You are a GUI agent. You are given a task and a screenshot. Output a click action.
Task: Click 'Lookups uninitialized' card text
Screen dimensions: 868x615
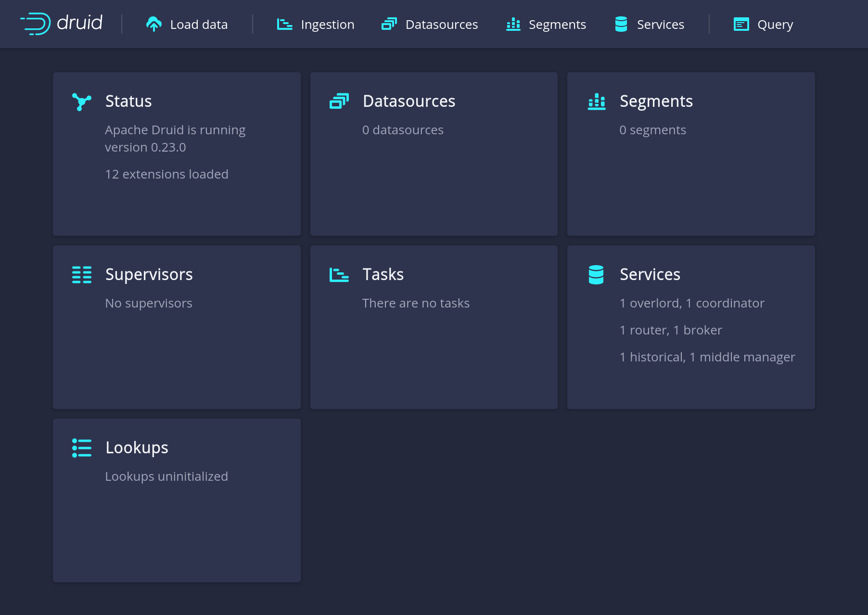(x=166, y=476)
